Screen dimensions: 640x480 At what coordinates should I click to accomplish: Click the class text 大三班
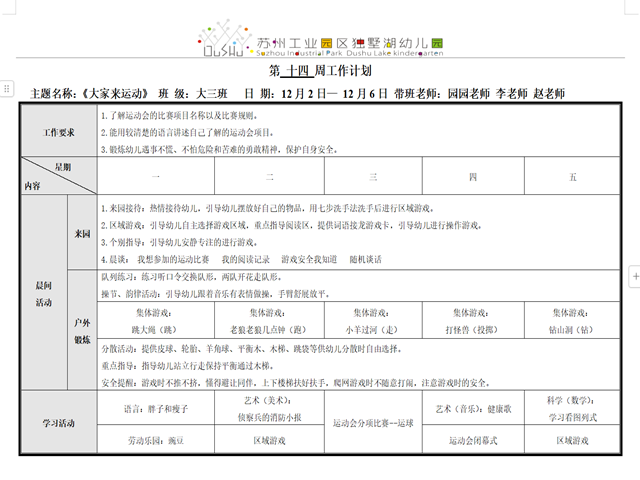pos(212,94)
